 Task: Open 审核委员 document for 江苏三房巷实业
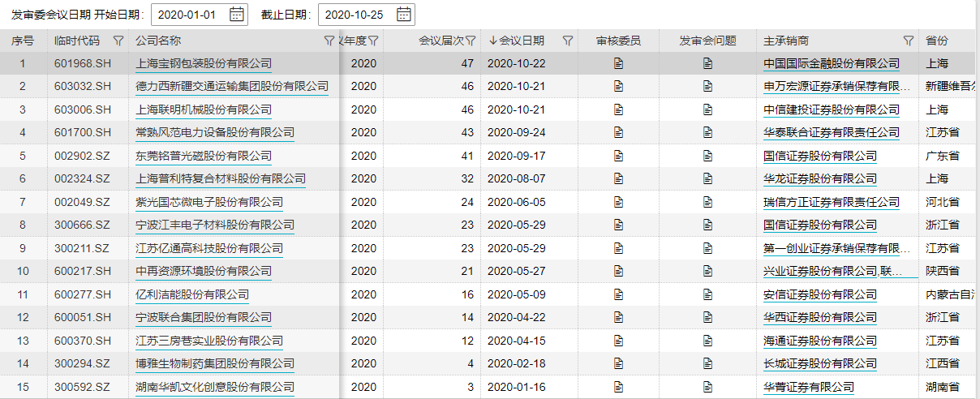click(x=618, y=341)
